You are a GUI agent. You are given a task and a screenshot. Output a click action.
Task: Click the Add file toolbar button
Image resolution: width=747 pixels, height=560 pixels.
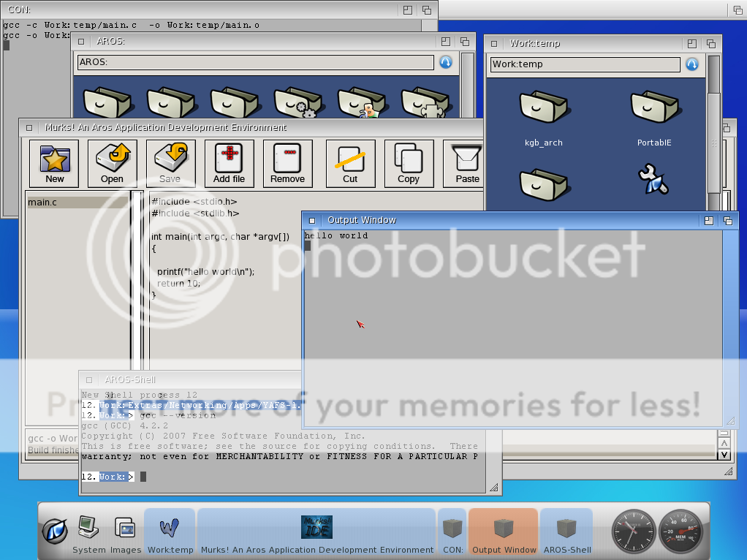click(230, 164)
